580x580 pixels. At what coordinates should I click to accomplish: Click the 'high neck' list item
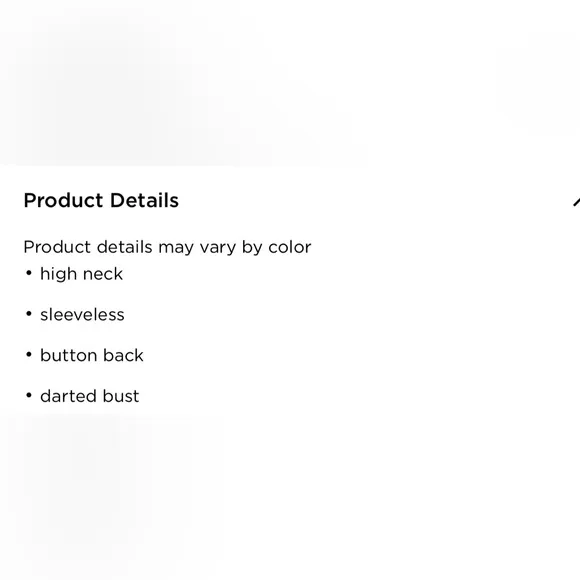tap(81, 274)
